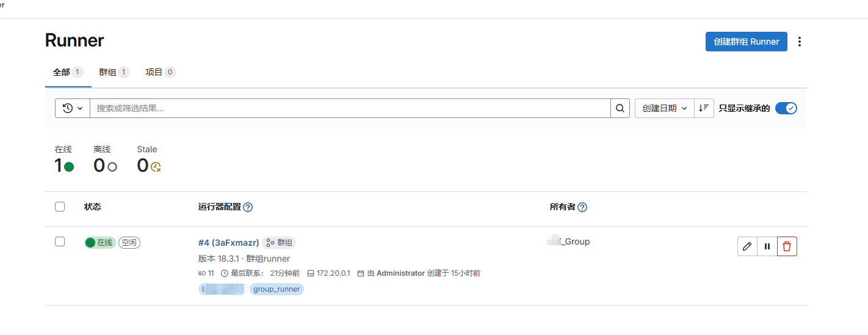868x335 pixels.
Task: Click the 创建群组 Runner button
Action: pos(746,42)
